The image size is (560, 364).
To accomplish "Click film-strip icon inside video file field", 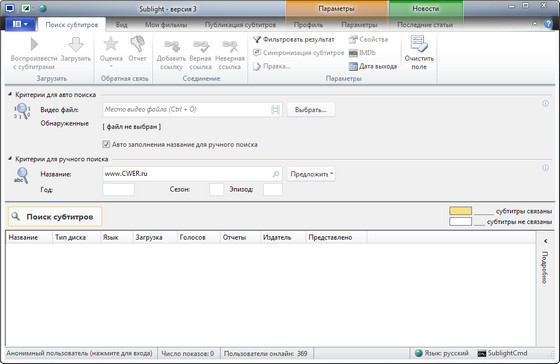I will click(275, 110).
